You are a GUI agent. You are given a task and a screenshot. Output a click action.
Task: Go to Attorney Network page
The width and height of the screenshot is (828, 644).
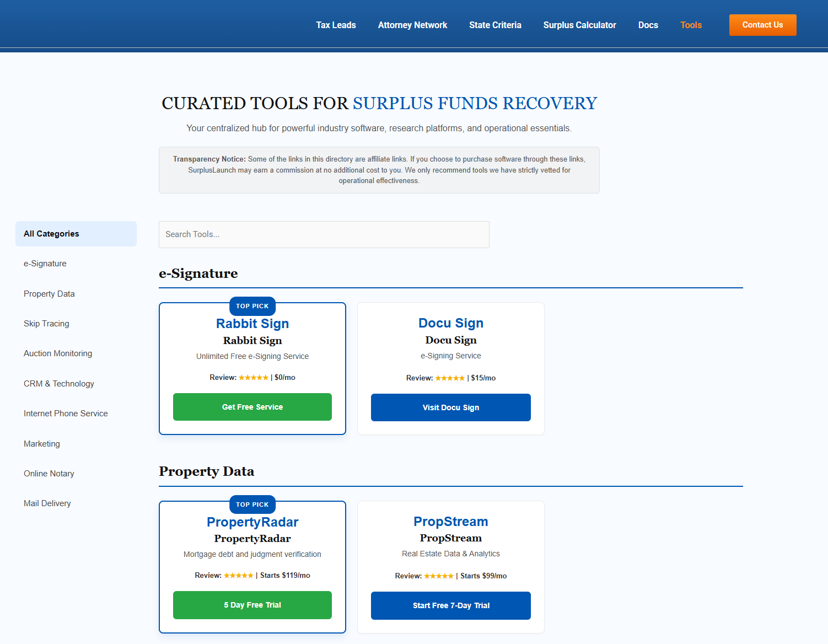pos(412,25)
